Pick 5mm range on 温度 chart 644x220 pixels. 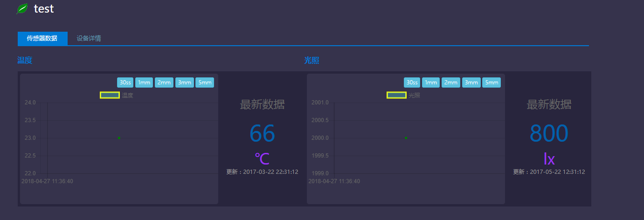(204, 82)
